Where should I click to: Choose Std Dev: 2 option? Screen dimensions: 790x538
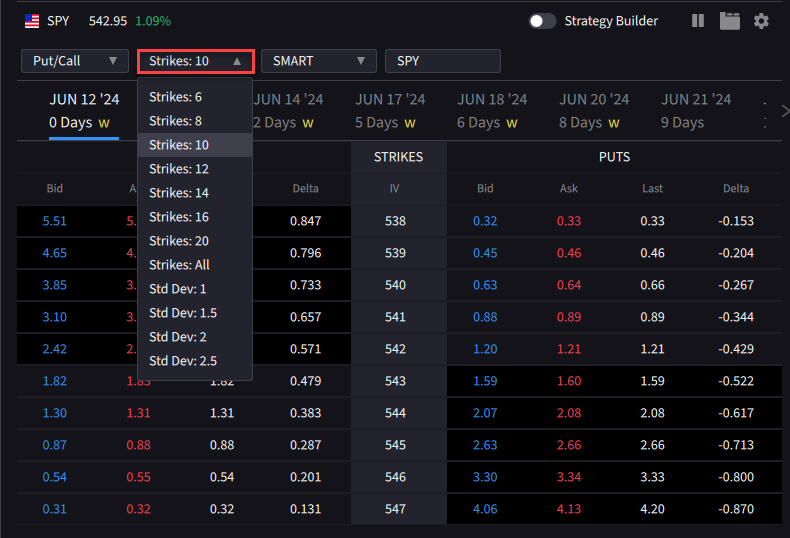tap(194, 337)
